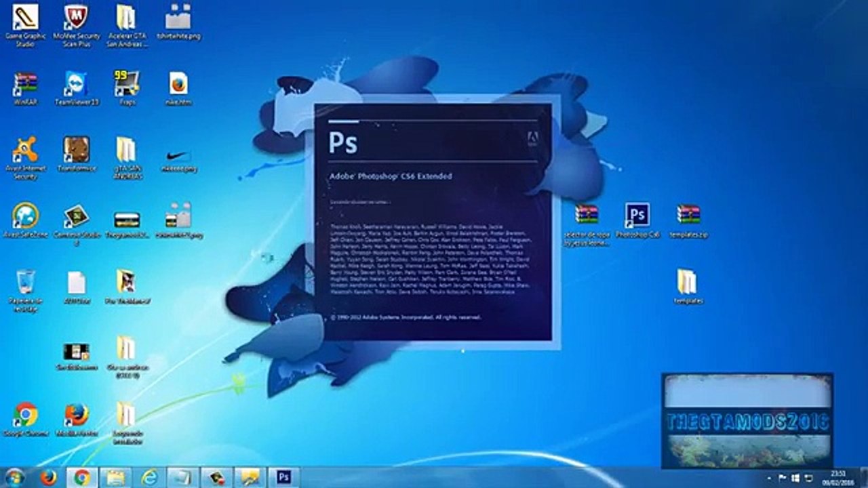Switch to Chrome on the taskbar

82,477
